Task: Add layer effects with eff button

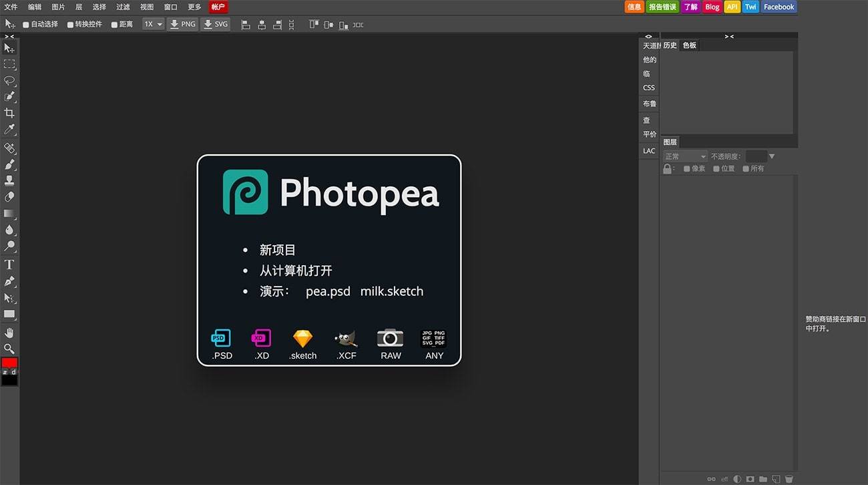Action: pyautogui.click(x=724, y=479)
